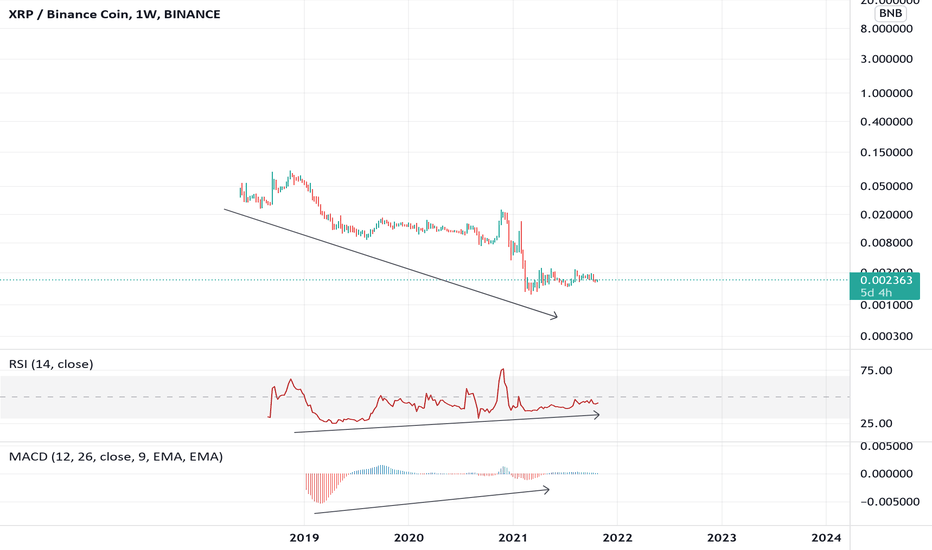Viewport: 932px width, 550px height.
Task: Click the RSI 25.00 scale label
Action: click(876, 423)
